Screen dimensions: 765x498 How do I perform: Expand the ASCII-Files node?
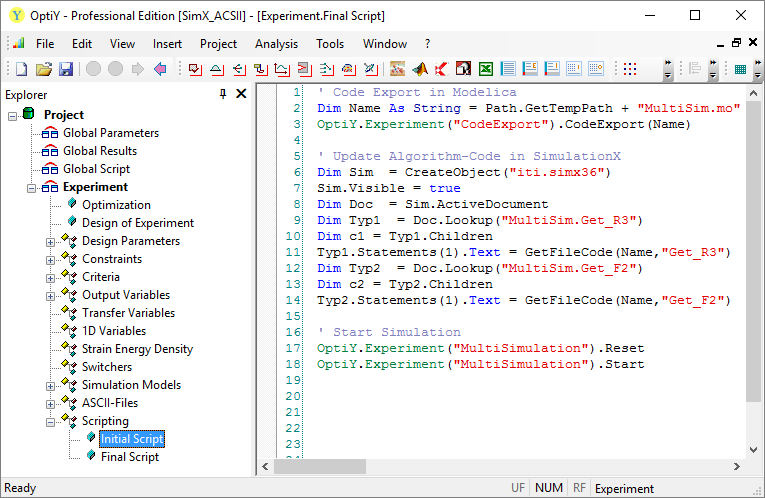click(50, 404)
